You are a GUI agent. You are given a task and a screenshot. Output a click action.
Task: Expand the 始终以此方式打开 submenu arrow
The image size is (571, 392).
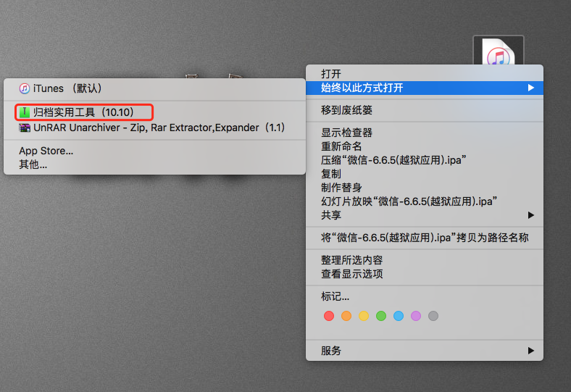point(531,88)
